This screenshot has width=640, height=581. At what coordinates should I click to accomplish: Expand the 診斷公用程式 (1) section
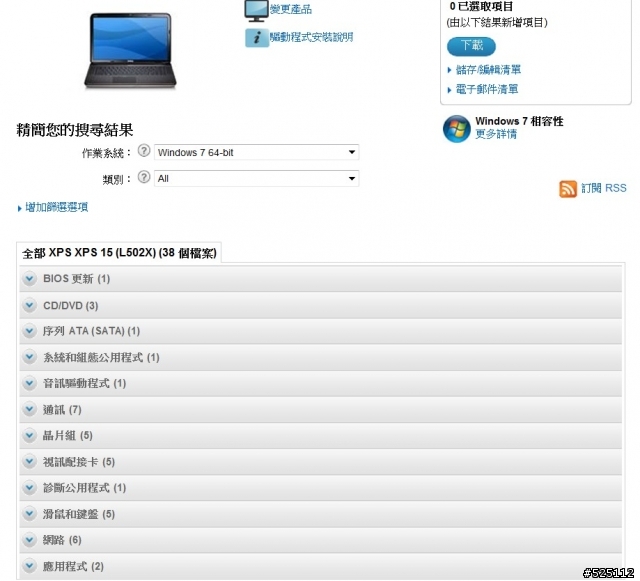click(320, 488)
